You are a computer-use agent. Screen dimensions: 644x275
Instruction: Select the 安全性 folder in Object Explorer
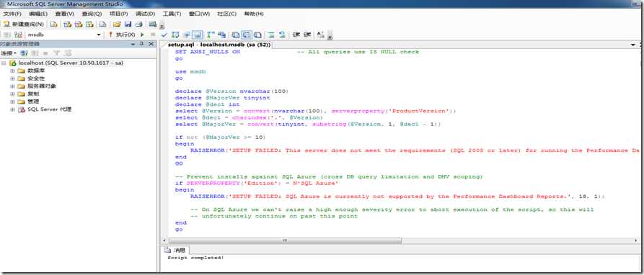pos(36,78)
